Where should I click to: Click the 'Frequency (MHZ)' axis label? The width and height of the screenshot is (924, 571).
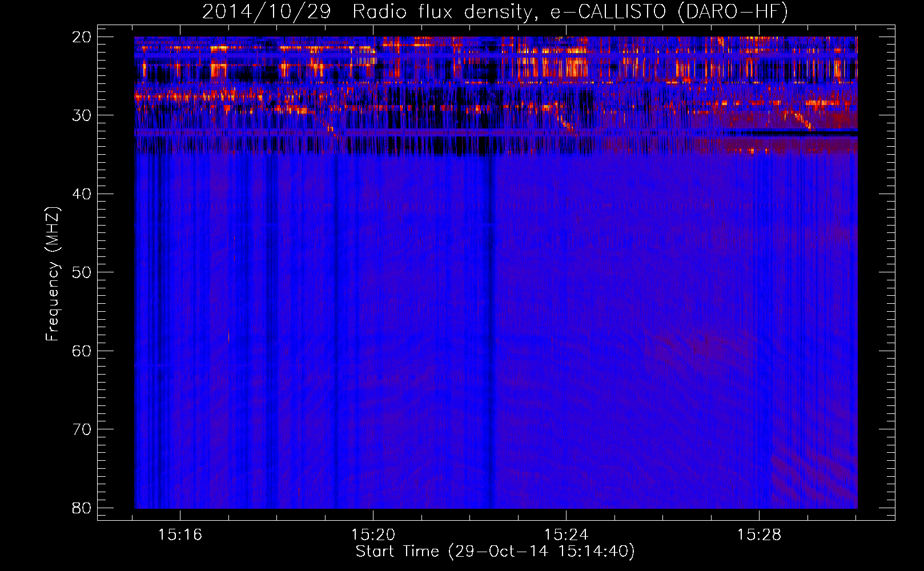click(x=53, y=274)
